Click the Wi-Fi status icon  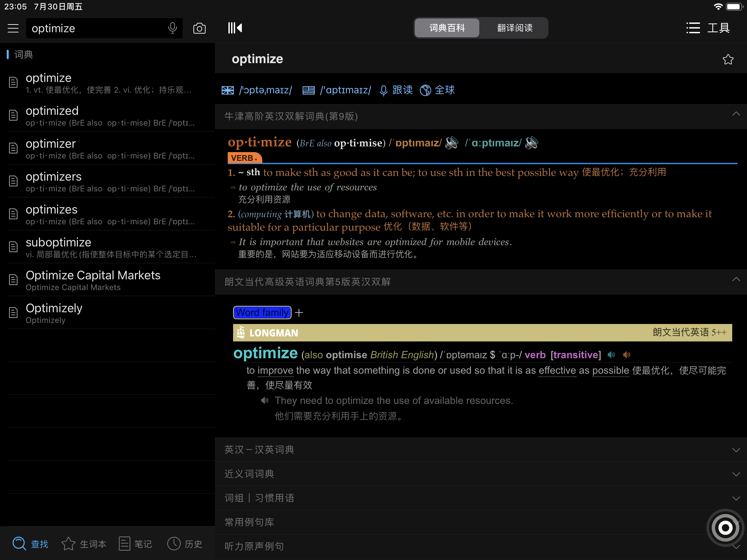(718, 7)
